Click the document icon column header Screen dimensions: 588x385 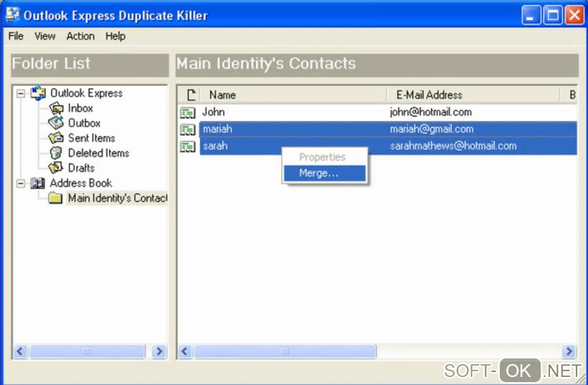tap(191, 95)
